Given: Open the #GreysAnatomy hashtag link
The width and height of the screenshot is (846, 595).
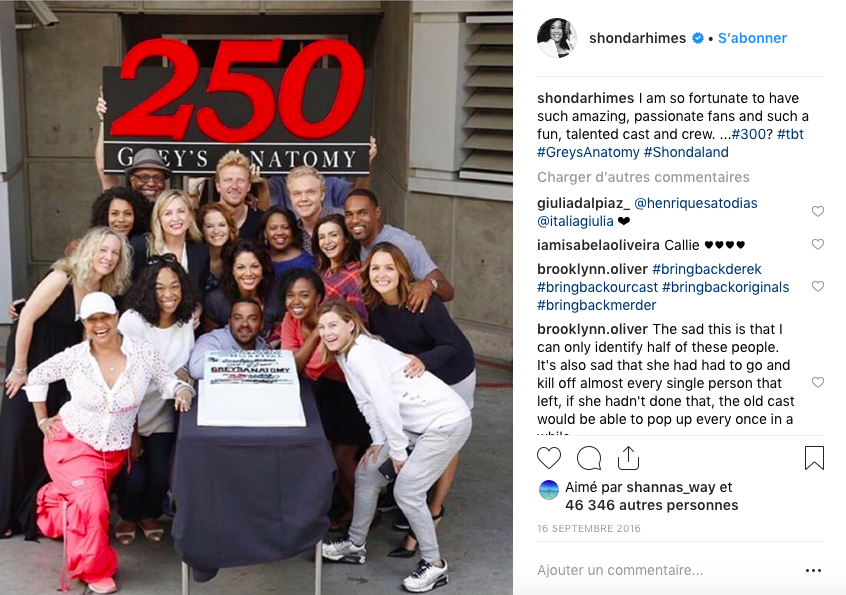Looking at the screenshot, I should (588, 152).
